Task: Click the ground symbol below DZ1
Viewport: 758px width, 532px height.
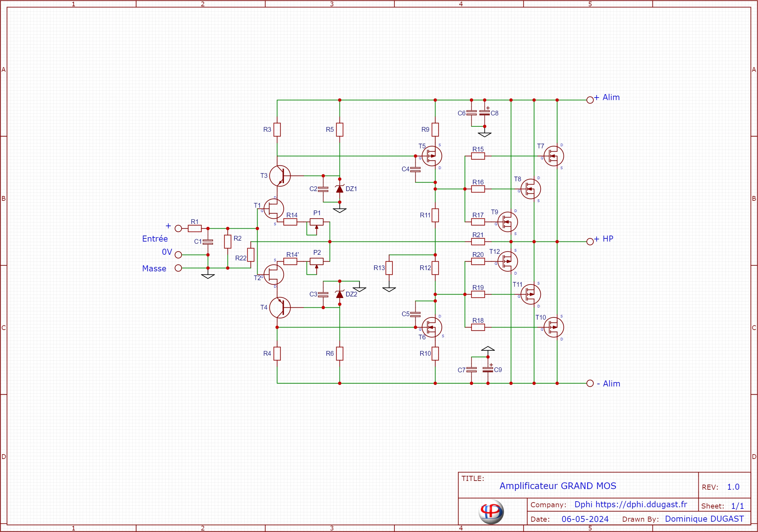Action: (339, 210)
